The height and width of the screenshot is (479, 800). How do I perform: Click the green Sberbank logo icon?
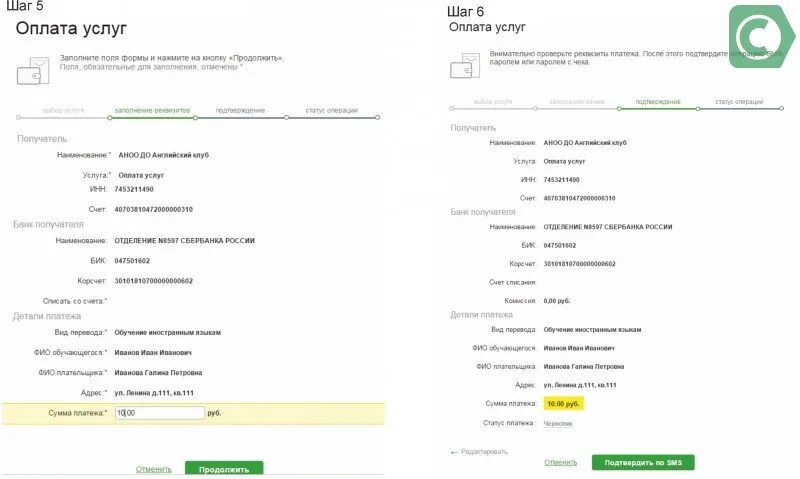(762, 37)
